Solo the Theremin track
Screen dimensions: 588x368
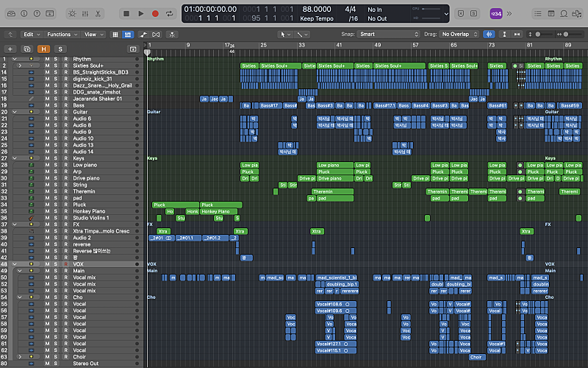pyautogui.click(x=56, y=191)
